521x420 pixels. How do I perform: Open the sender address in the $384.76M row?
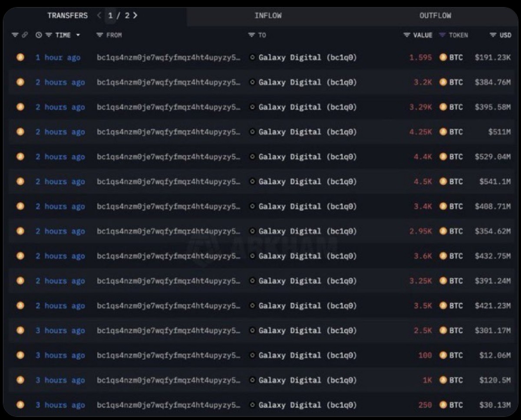click(x=168, y=82)
